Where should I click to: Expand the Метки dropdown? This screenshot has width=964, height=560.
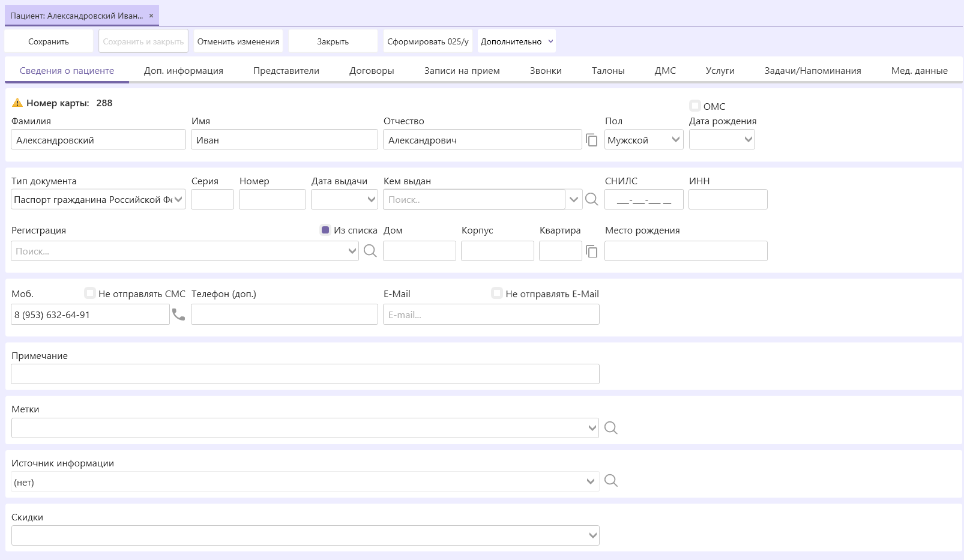pos(592,428)
